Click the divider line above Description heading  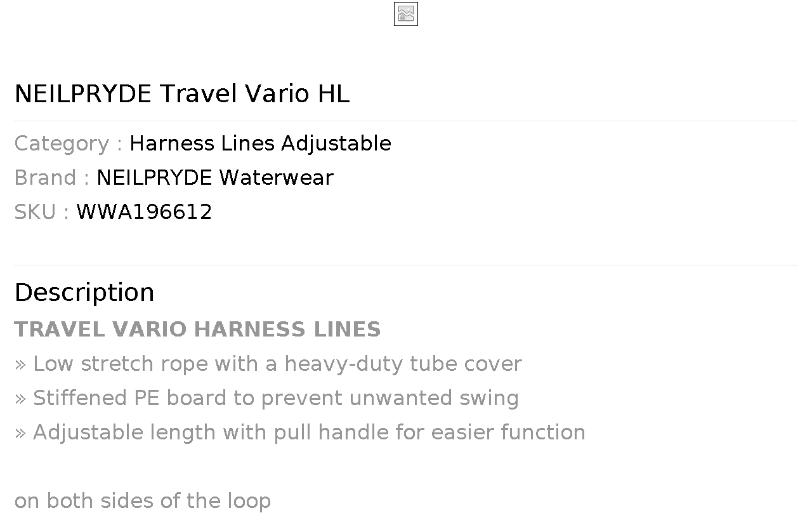406,265
